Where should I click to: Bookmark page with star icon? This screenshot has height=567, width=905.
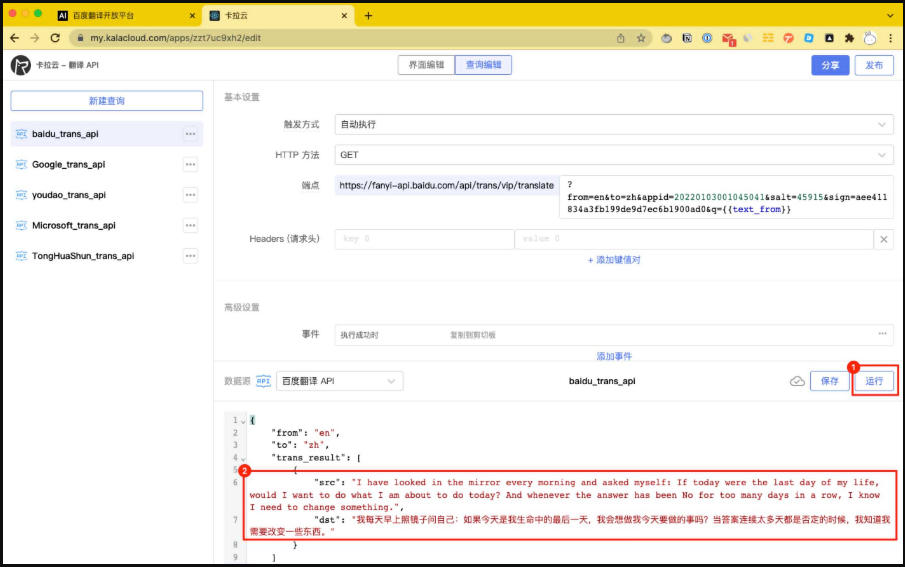[641, 38]
